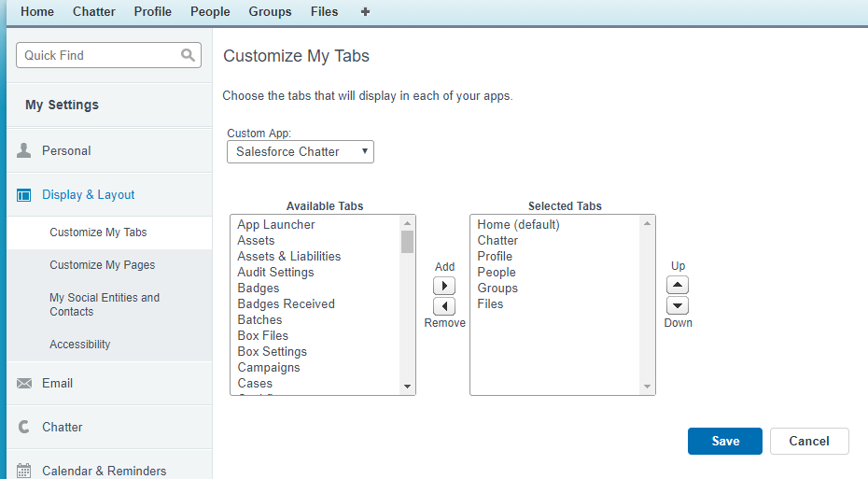The height and width of the screenshot is (479, 868).
Task: Open the Groups tab
Action: tap(270, 11)
